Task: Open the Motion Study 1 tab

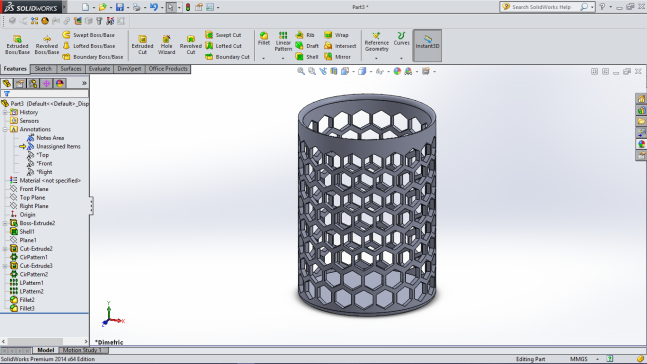Action: (x=82, y=350)
